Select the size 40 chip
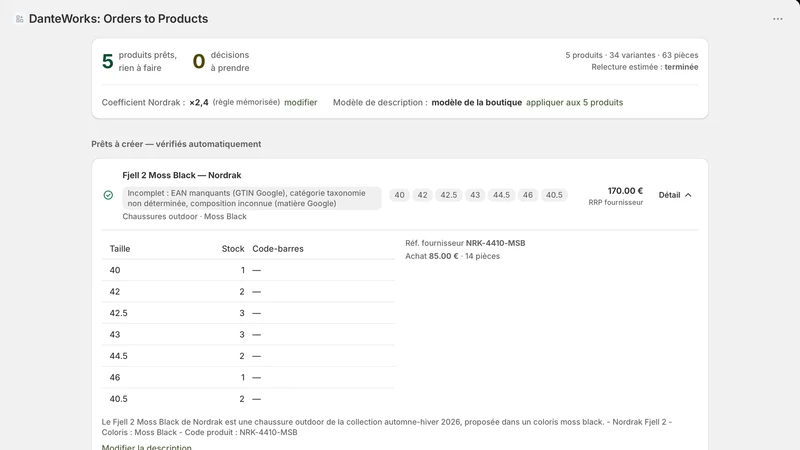This screenshot has height=450, width=800. [399, 195]
